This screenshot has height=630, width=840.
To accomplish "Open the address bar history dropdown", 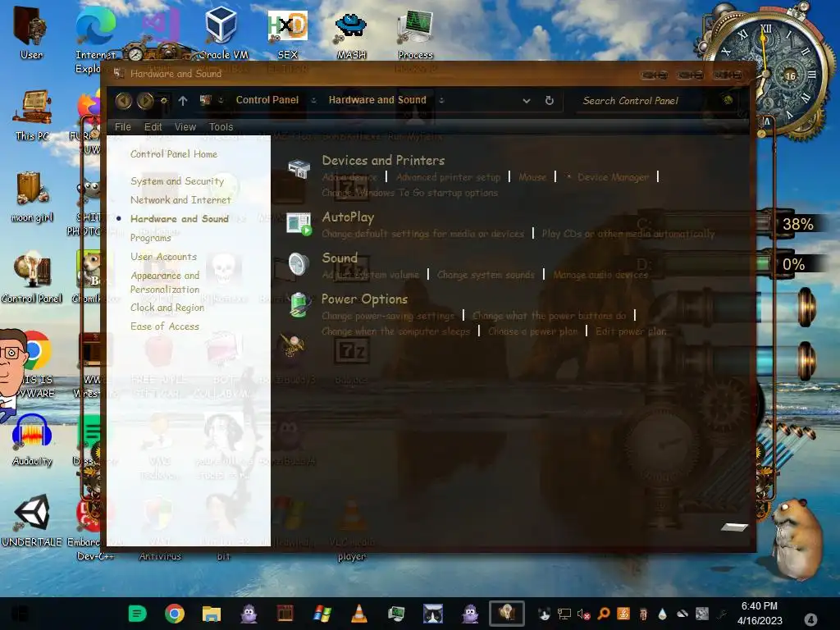I will click(x=526, y=101).
